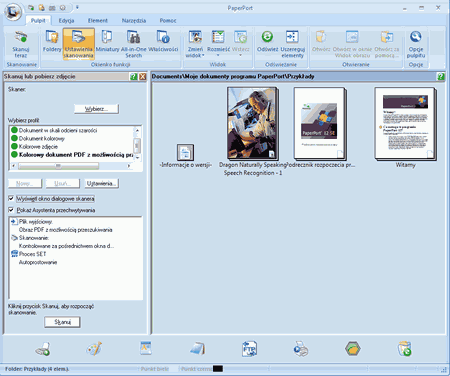Click the horizontal scrollbar thumb in profile list
The height and width of the screenshot is (376, 450).
pos(58,166)
